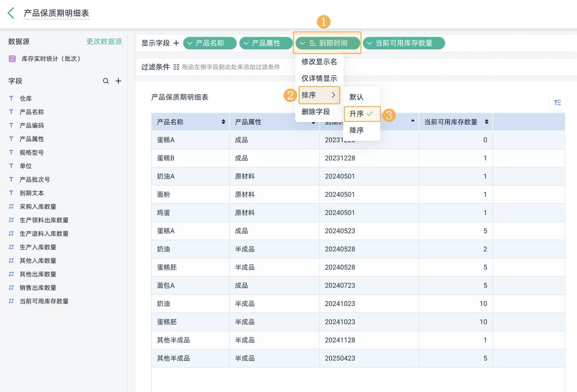Click plus icon beside 显示字段
This screenshot has width=577, height=392.
click(176, 43)
